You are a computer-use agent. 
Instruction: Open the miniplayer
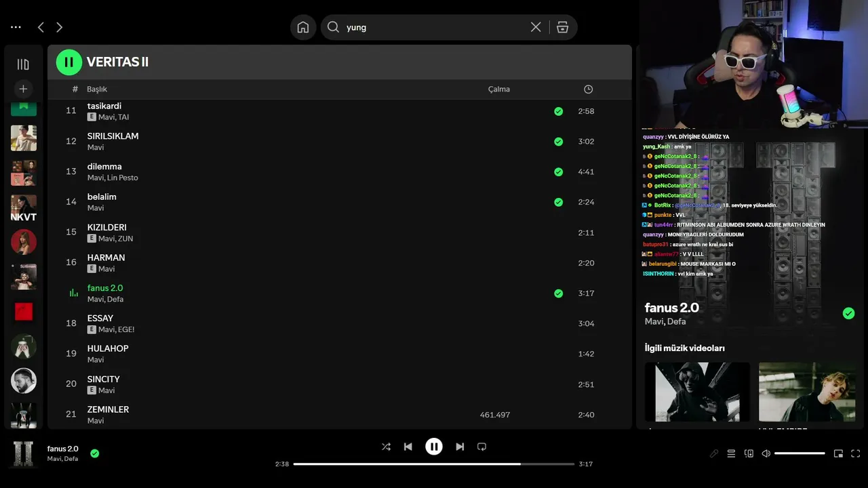838,453
